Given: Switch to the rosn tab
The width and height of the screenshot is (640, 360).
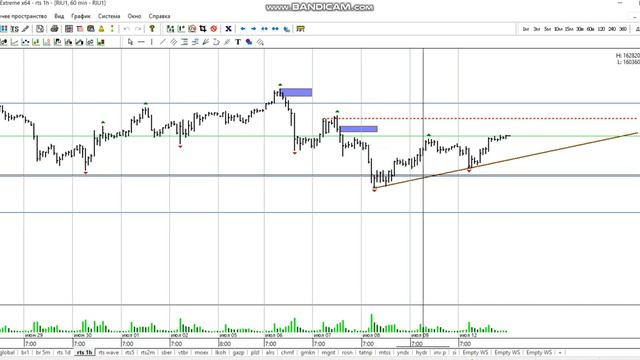Looking at the screenshot, I should (x=347, y=352).
